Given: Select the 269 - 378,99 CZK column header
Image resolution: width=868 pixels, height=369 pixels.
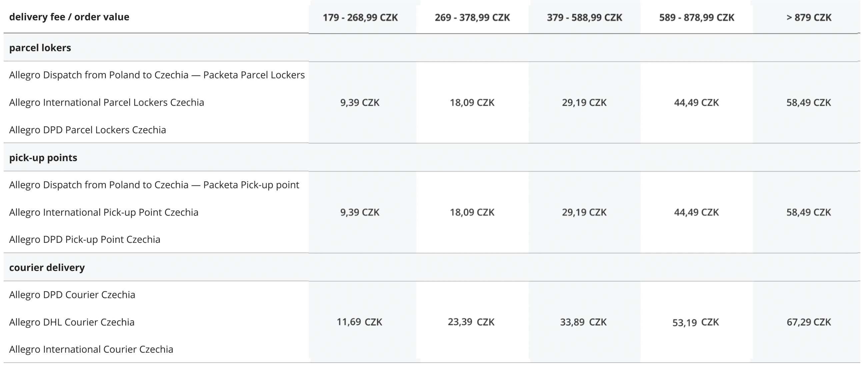Looking at the screenshot, I should [x=472, y=18].
